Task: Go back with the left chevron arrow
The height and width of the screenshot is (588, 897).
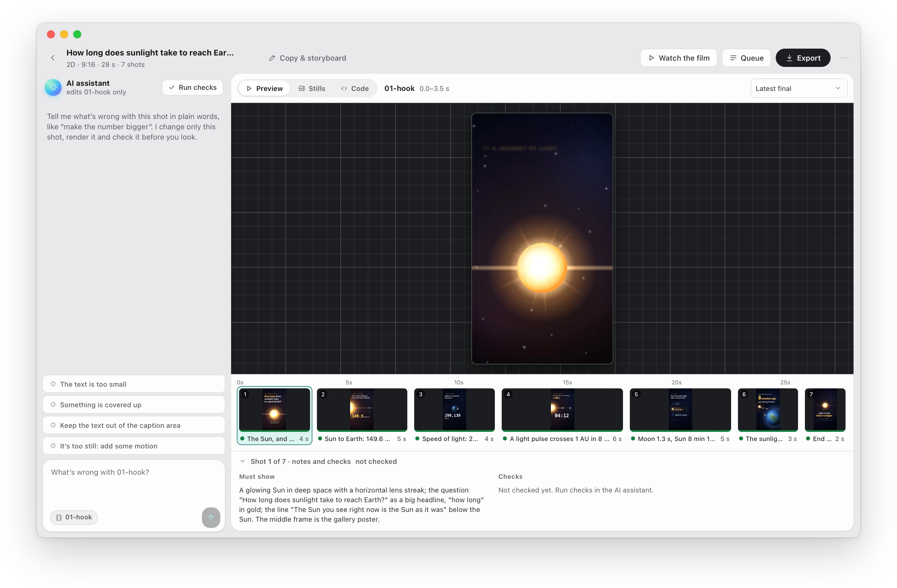Action: coord(53,58)
